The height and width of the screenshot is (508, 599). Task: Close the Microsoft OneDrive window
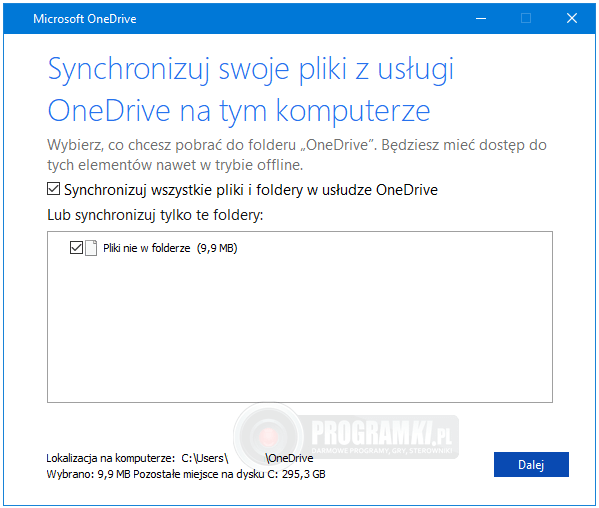572,18
